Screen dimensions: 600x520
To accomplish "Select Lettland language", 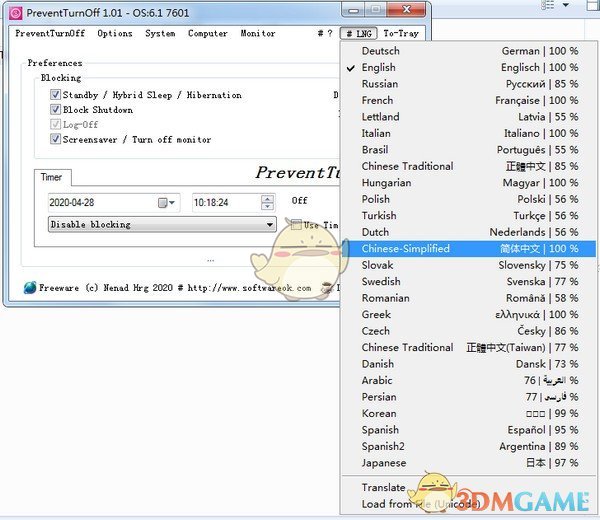I will pos(468,117).
